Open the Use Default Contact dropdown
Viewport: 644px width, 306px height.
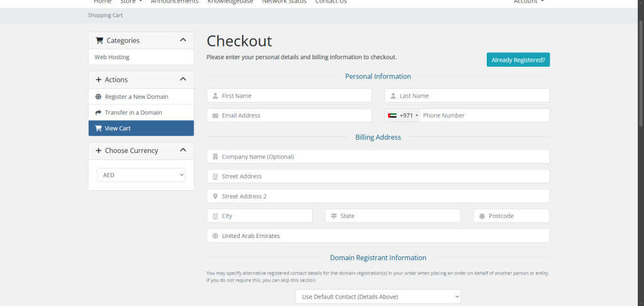(378, 297)
